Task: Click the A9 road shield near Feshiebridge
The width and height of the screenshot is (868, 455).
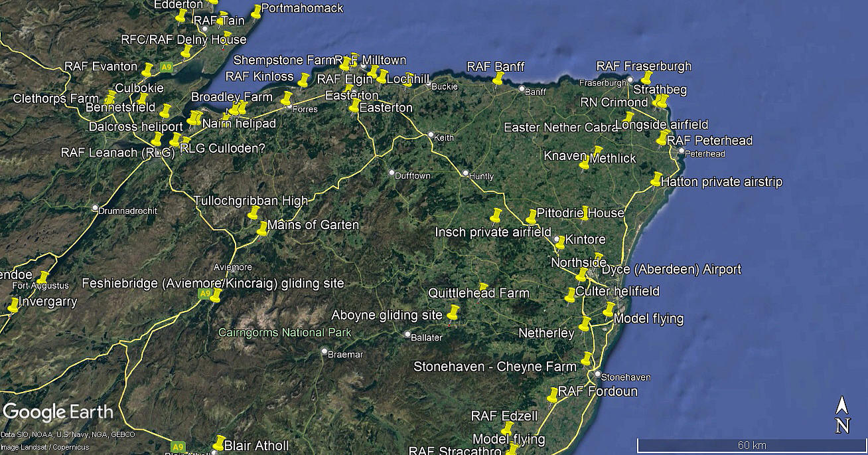Action: 205,293
